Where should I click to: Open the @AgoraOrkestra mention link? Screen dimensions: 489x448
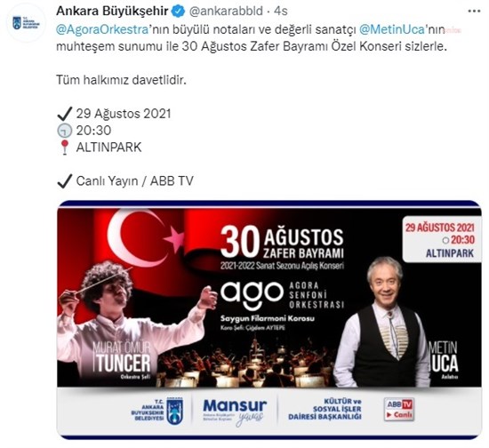point(102,30)
